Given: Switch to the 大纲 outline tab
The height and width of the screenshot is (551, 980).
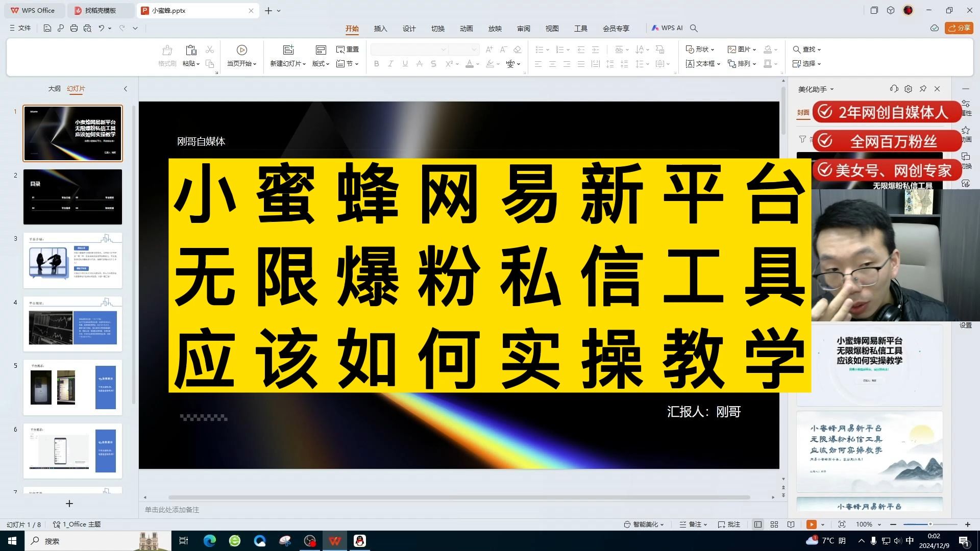Looking at the screenshot, I should click(54, 89).
